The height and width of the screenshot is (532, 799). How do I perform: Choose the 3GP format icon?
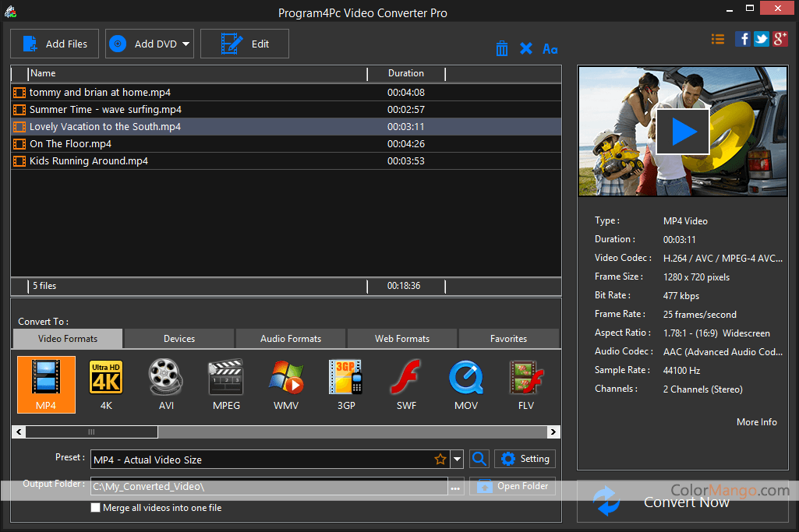[x=346, y=384]
